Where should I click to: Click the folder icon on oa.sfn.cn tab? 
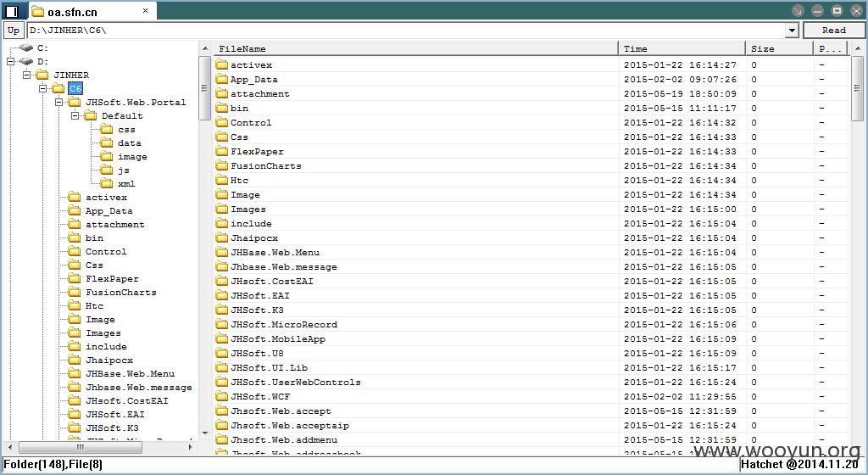(x=37, y=11)
